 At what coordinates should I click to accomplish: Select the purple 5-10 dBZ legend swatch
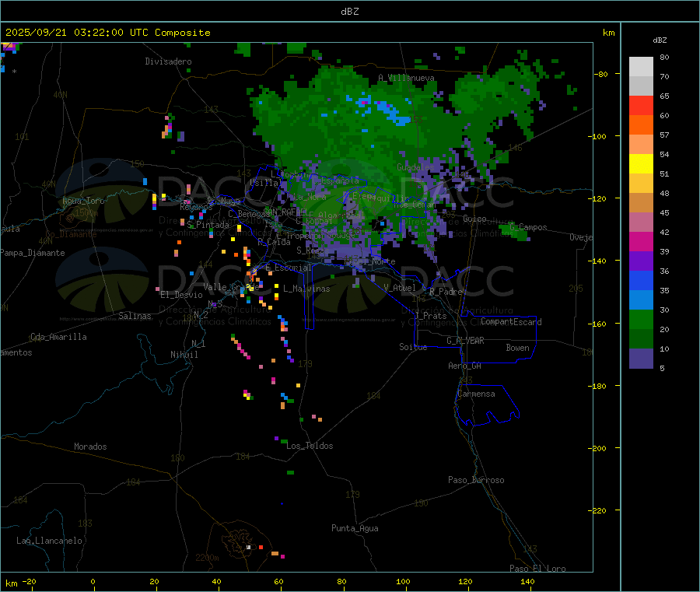click(x=641, y=359)
